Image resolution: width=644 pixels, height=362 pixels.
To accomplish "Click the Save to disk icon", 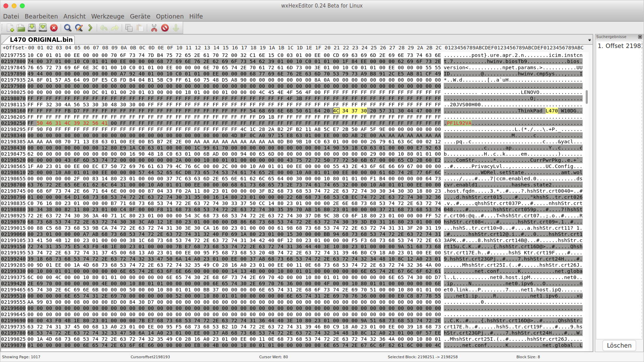I will click(x=32, y=28).
